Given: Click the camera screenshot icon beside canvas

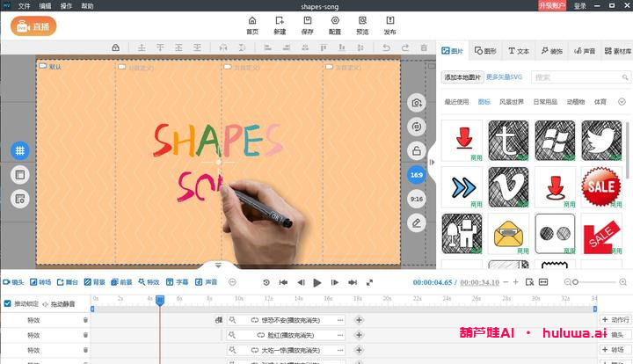Looking at the screenshot, I should 417,103.
